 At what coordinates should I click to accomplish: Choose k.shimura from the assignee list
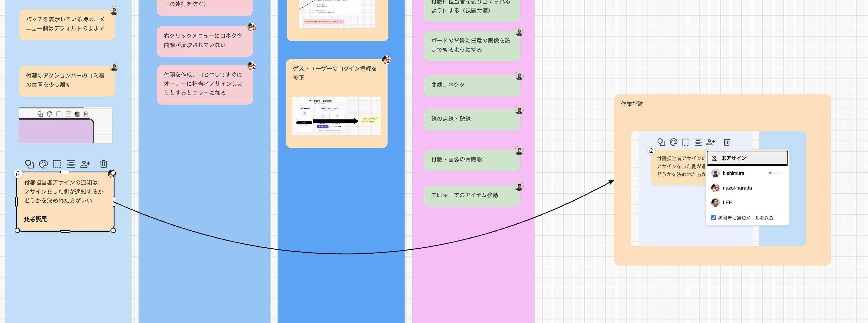pyautogui.click(x=747, y=173)
